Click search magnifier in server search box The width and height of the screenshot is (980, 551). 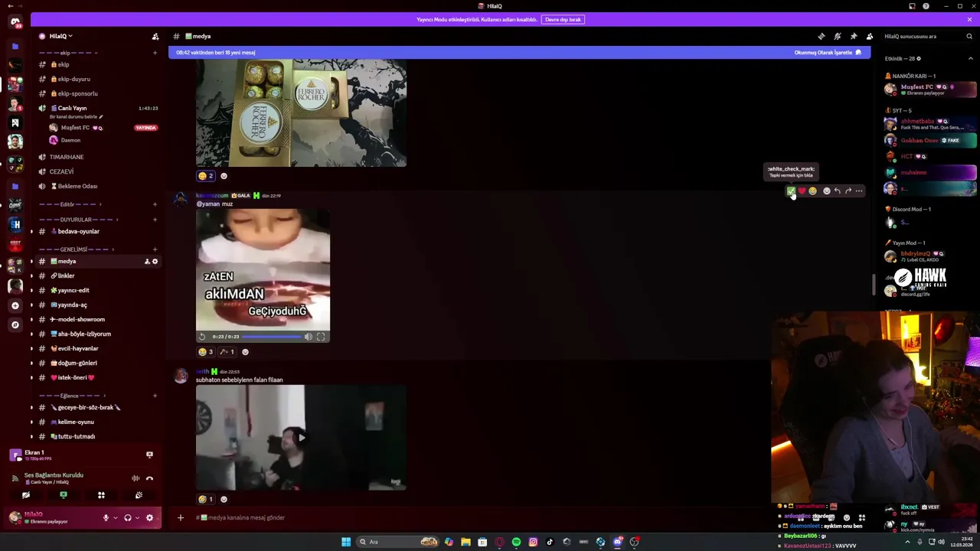pos(969,36)
